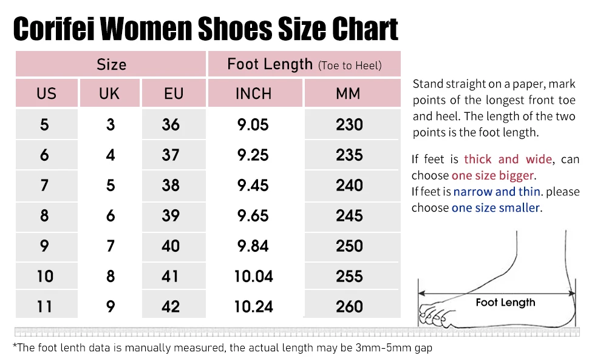Click the Foot Length arrow label
The height and width of the screenshot is (364, 589).
click(x=505, y=303)
